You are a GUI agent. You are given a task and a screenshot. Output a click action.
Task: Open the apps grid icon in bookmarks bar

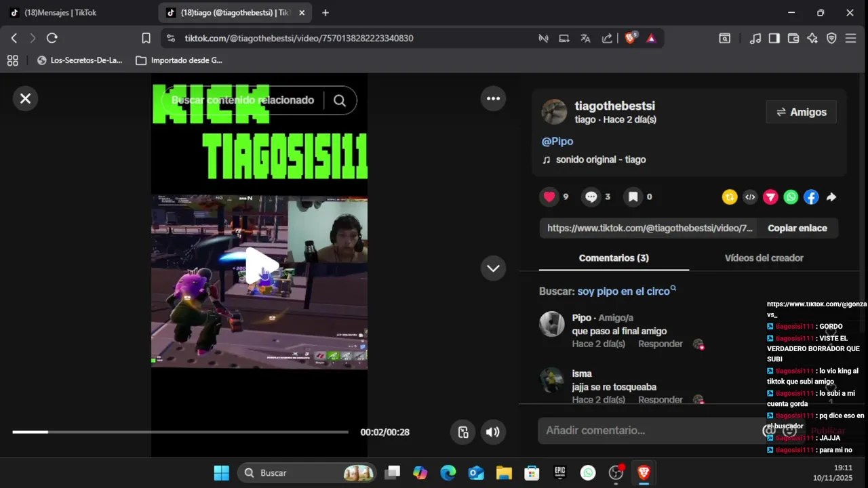pos(12,60)
